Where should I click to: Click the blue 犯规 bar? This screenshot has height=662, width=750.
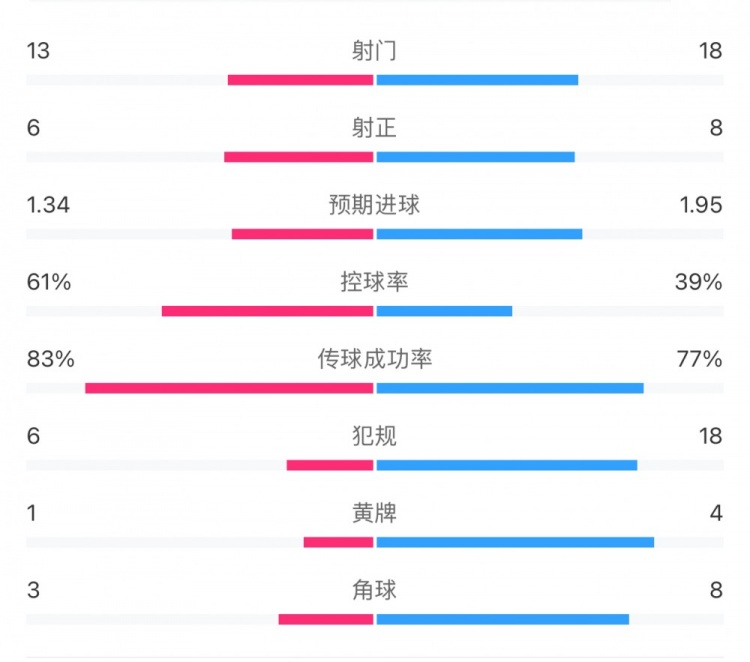tap(507, 465)
